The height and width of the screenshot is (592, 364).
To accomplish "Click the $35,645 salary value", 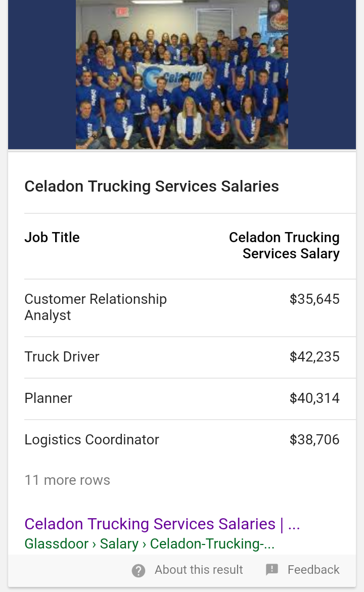I will pyautogui.click(x=314, y=299).
